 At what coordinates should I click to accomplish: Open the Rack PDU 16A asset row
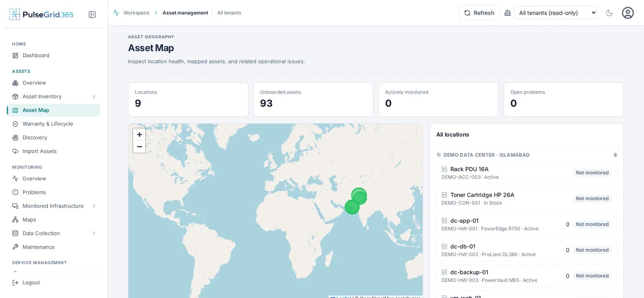click(x=526, y=173)
